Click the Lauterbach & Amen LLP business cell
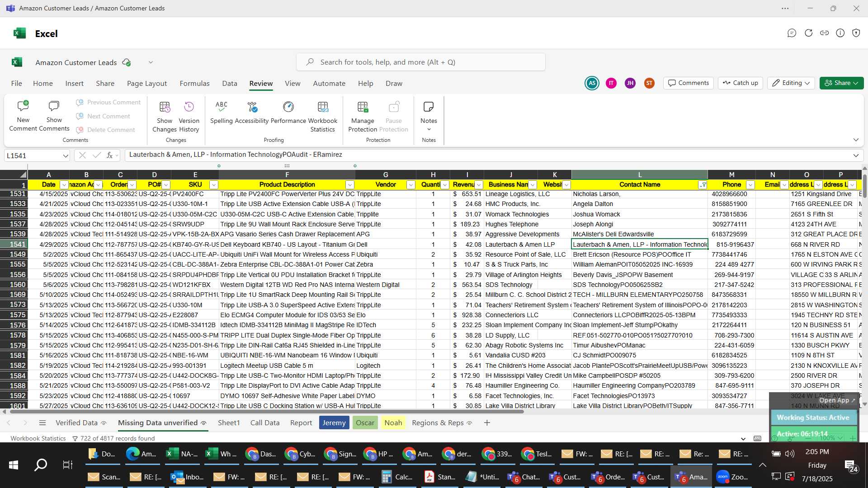 coord(527,244)
